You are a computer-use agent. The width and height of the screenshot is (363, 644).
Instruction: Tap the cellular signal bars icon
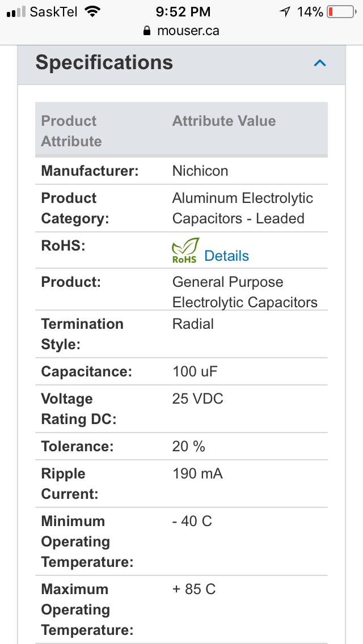click(16, 12)
